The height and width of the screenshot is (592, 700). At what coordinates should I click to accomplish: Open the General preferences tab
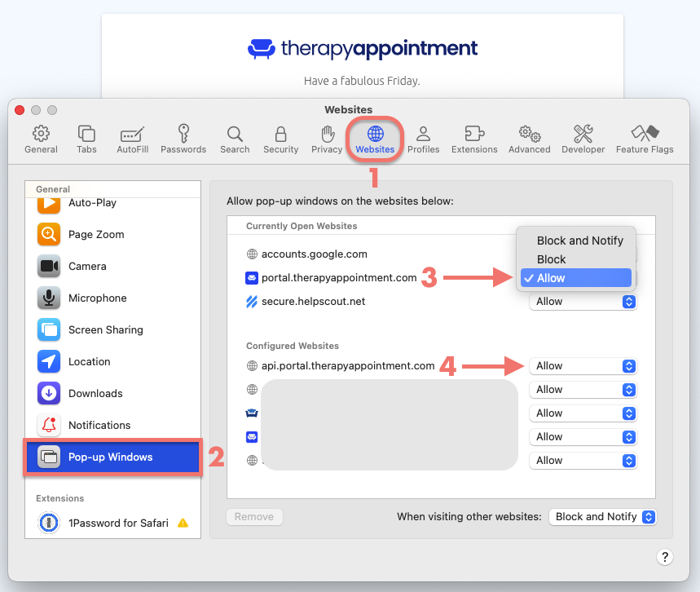coord(41,139)
